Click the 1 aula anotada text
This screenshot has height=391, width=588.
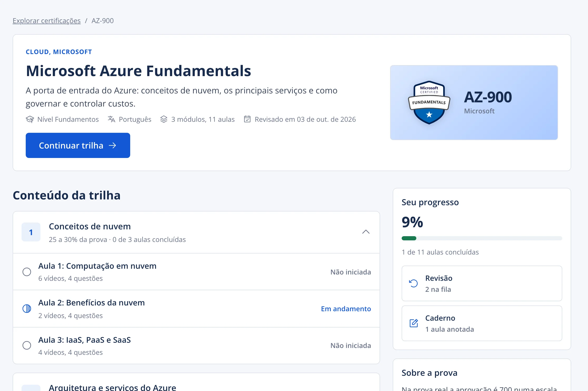tap(450, 329)
